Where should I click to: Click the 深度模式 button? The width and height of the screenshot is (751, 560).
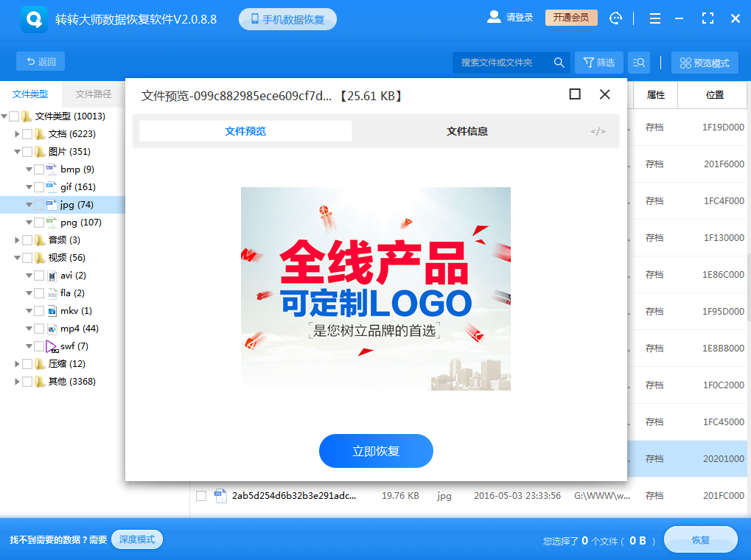tap(137, 539)
